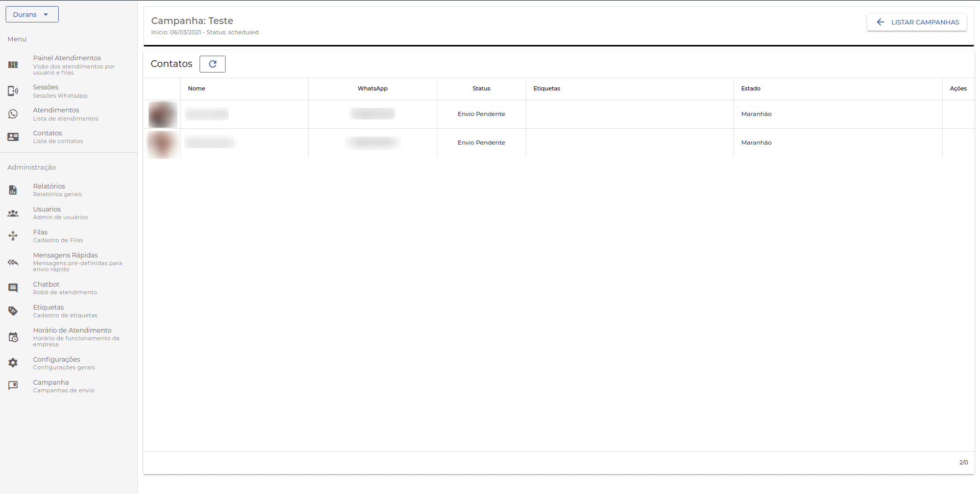
Task: Click the Estado column header
Action: point(750,88)
